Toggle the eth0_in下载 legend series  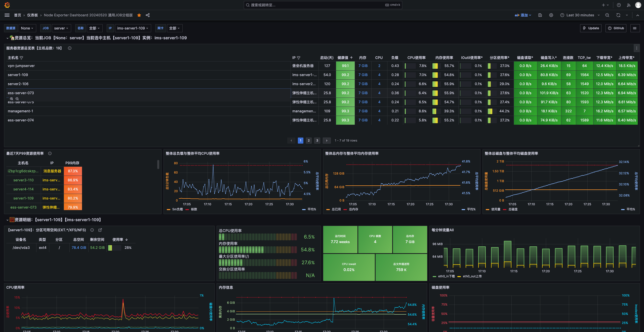click(446, 276)
